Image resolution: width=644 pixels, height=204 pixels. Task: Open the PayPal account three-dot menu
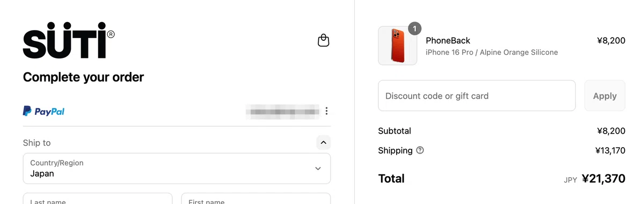[x=326, y=111]
